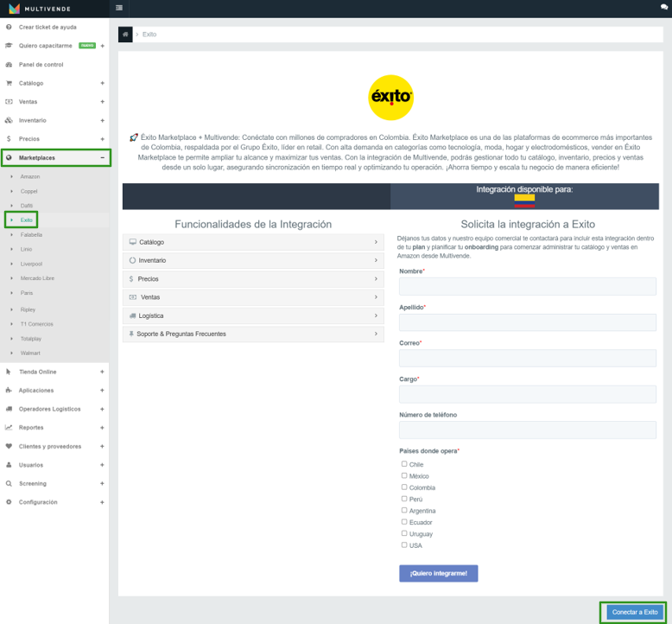Expand the Inventario functionality row chevron

(376, 260)
